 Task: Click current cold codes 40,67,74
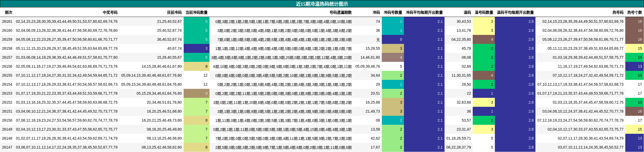click(174, 48)
